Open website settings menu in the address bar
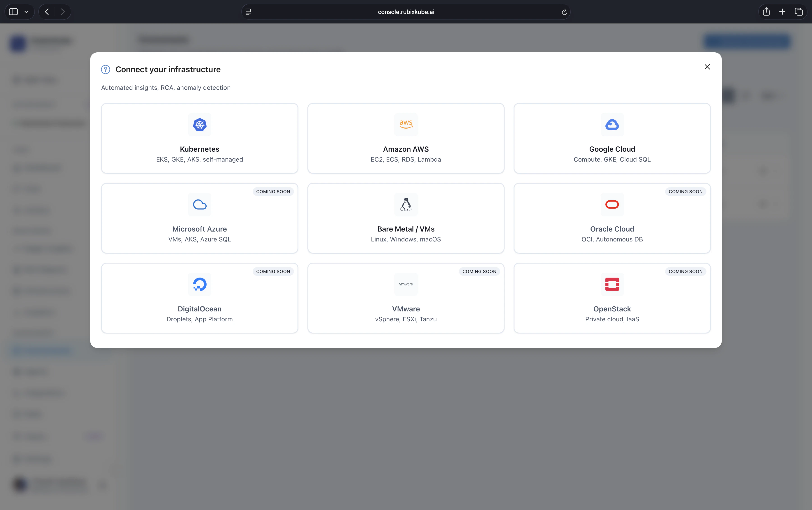 tap(248, 12)
